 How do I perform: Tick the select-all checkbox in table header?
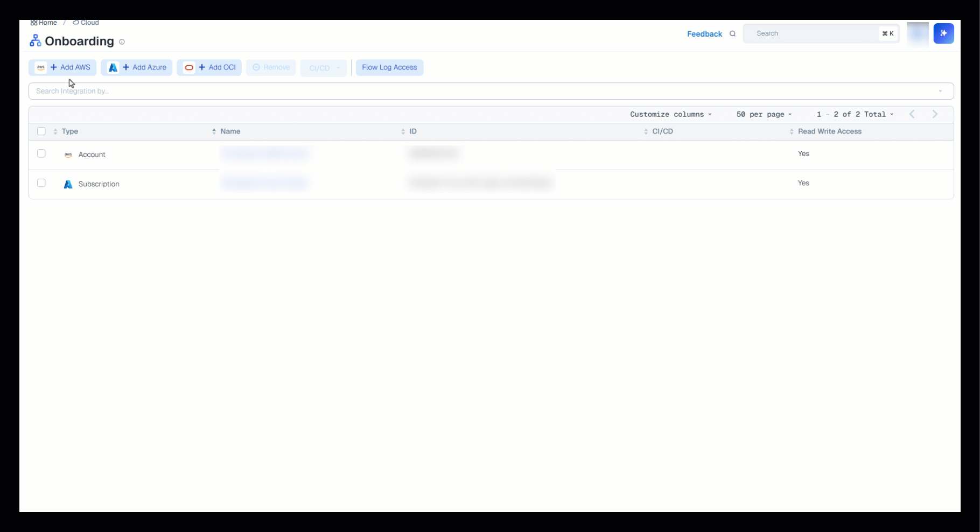click(41, 131)
